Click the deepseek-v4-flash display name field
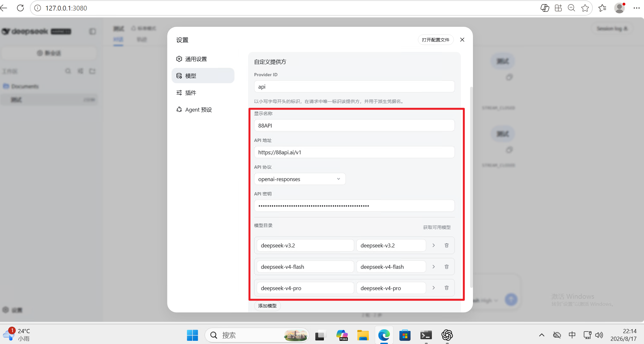This screenshot has height=344, width=644. [391, 267]
